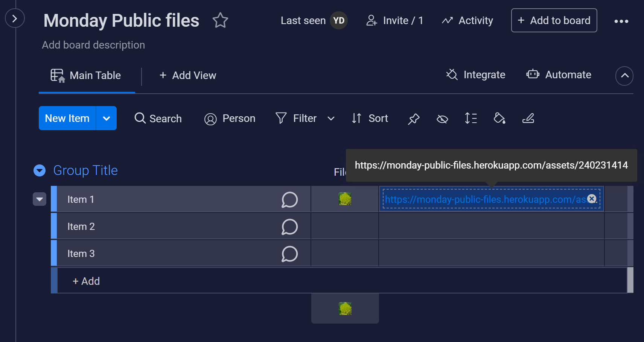The height and width of the screenshot is (342, 644).
Task: Click the edit pencil toolbar icon
Action: 528,119
